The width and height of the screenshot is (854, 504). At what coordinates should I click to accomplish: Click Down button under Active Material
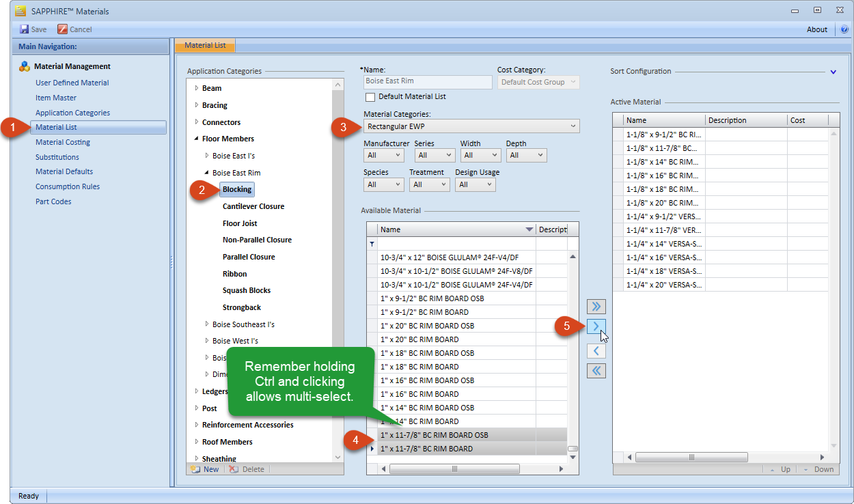[x=818, y=470]
